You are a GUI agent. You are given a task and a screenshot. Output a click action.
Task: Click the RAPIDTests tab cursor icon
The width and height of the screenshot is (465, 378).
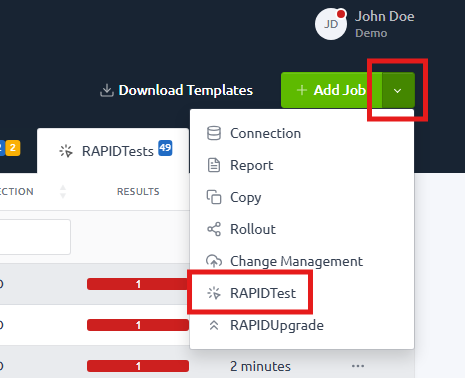pos(66,151)
